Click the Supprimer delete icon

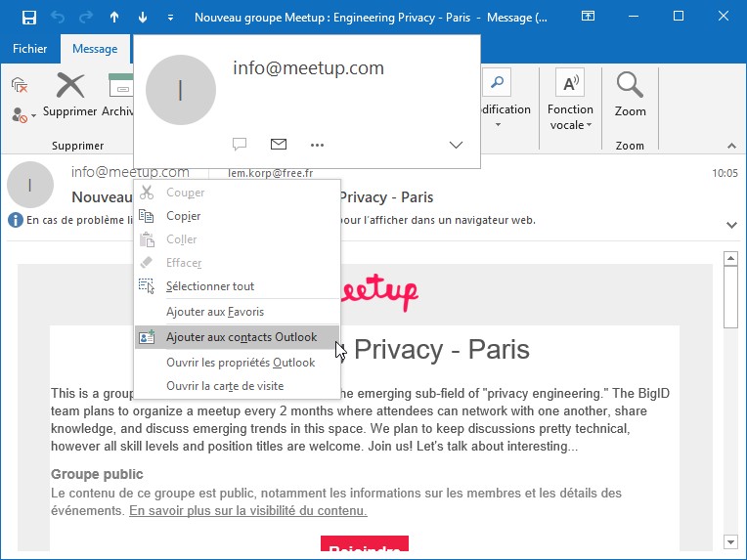69,87
